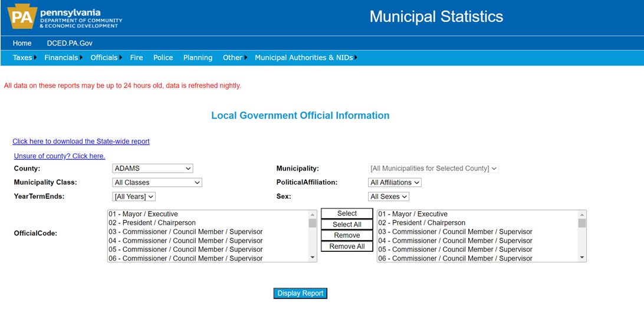
Task: Select '01 - Mayor / Executive' in left list
Action: click(x=208, y=214)
